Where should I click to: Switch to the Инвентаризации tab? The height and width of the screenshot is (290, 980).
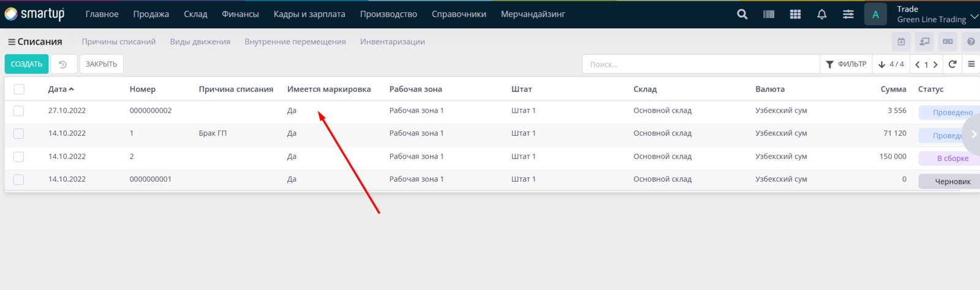pos(392,42)
